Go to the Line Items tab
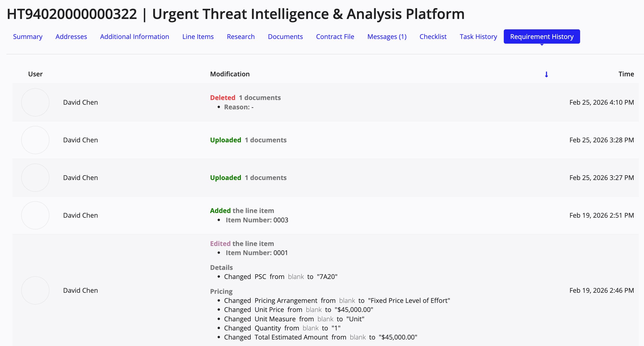644x346 pixels. pos(198,37)
